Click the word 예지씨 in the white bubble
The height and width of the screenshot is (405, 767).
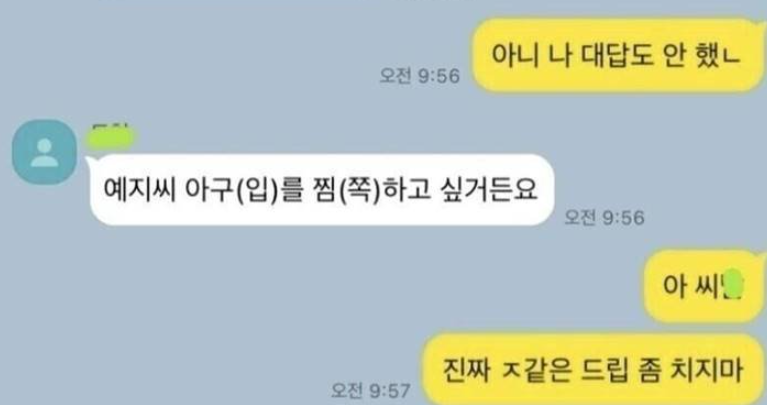coord(139,189)
